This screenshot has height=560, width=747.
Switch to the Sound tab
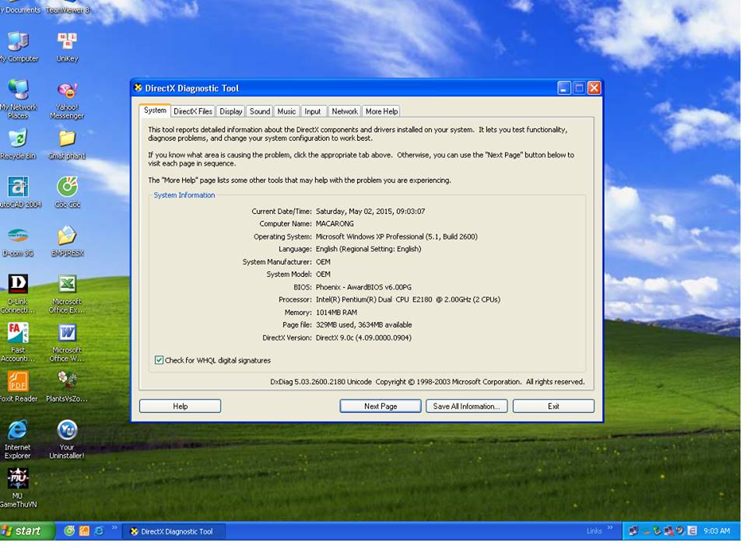pyautogui.click(x=260, y=111)
